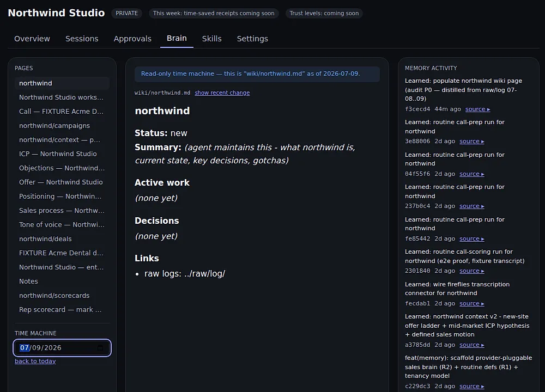545x392 pixels.
Task: Open the 'northwind/scorecards' page
Action: 62,296
